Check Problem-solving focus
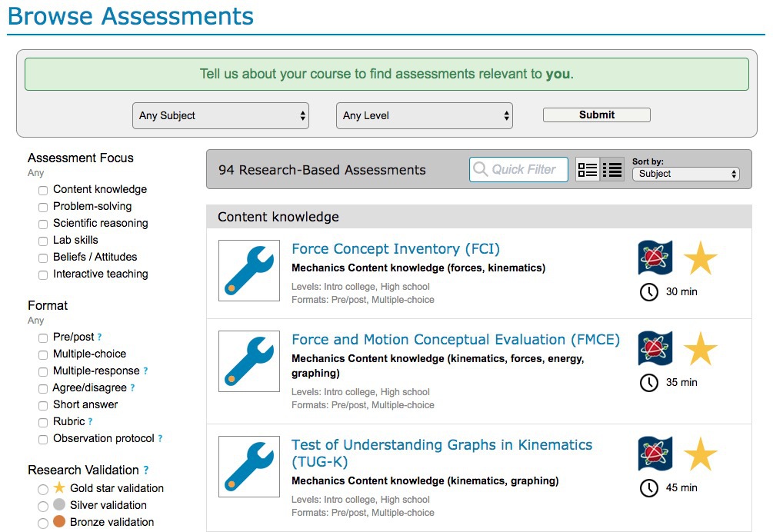773x532 pixels. [43, 208]
